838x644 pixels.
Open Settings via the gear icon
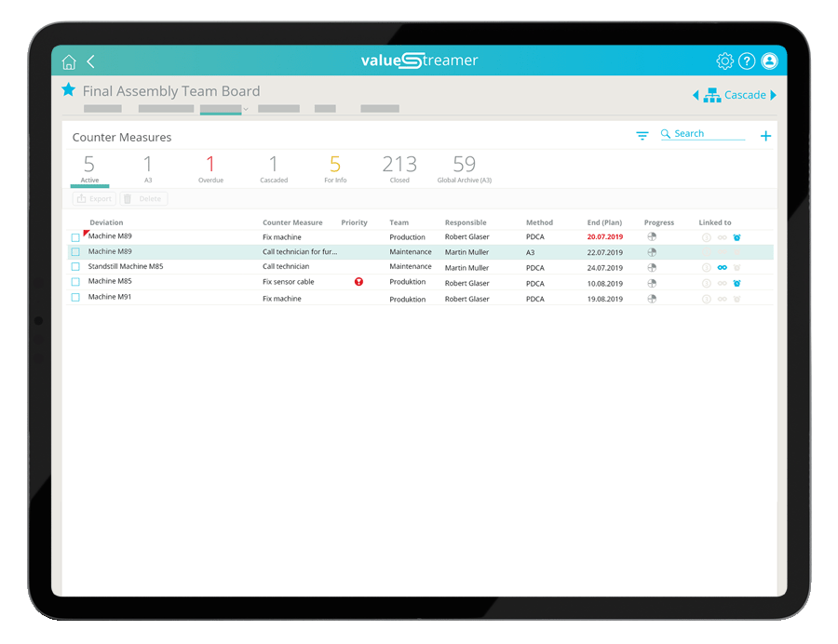725,60
